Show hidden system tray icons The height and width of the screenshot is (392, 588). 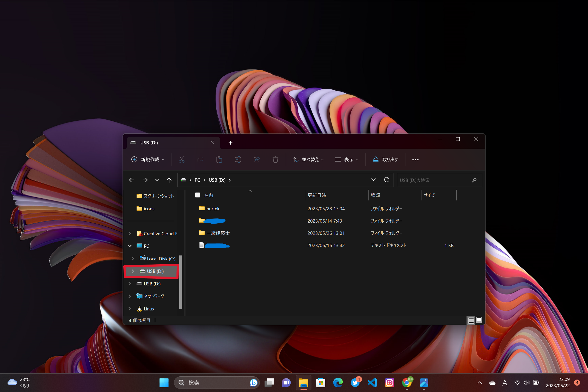480,383
